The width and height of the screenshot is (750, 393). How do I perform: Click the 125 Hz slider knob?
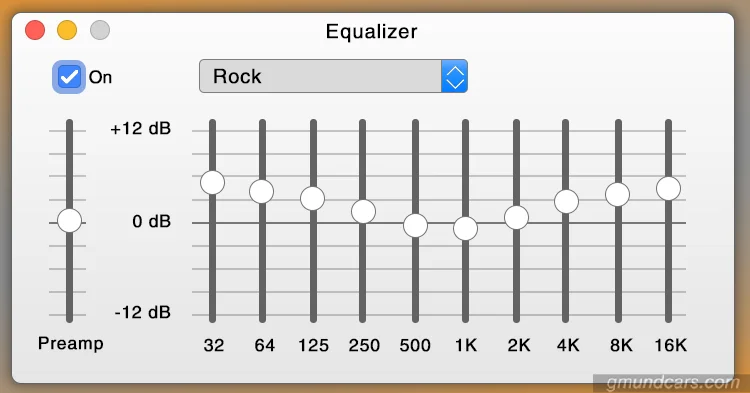(312, 198)
